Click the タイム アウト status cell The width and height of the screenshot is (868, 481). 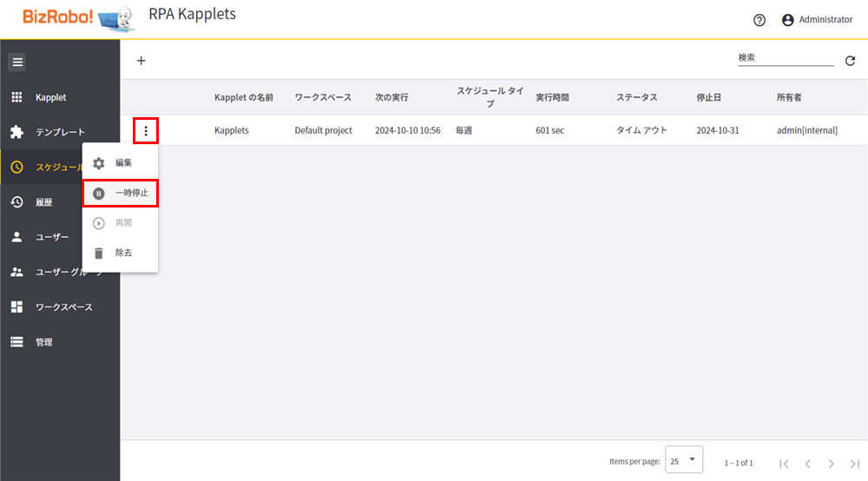[641, 130]
